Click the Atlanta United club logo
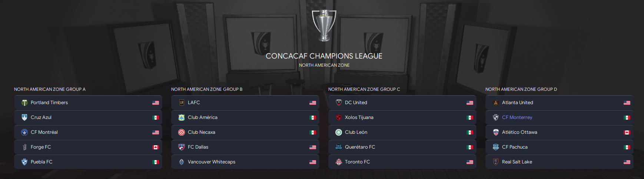 point(496,103)
